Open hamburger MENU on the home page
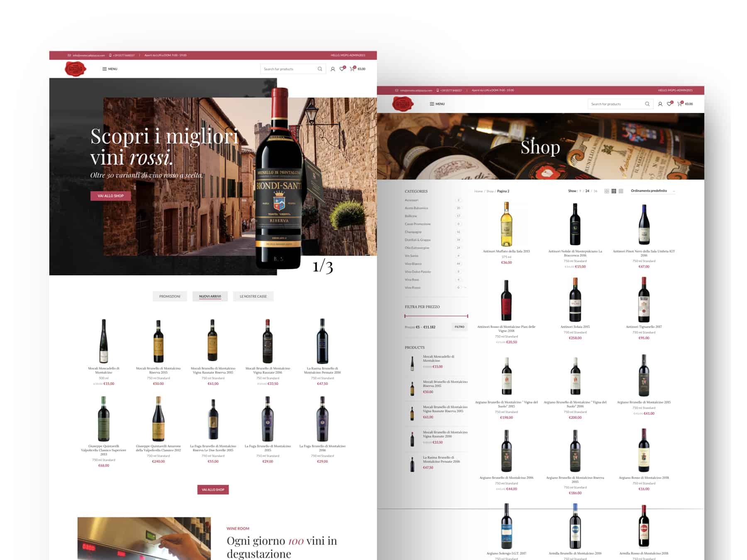747x560 pixels. tap(110, 69)
